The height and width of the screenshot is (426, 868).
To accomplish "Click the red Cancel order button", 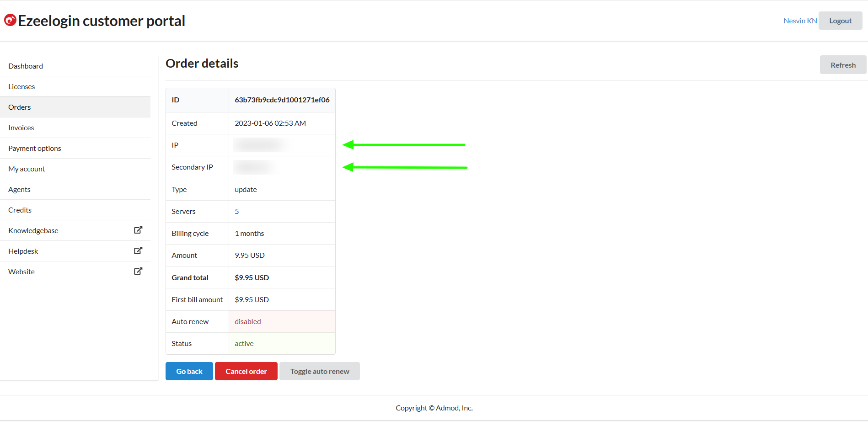I will click(246, 371).
